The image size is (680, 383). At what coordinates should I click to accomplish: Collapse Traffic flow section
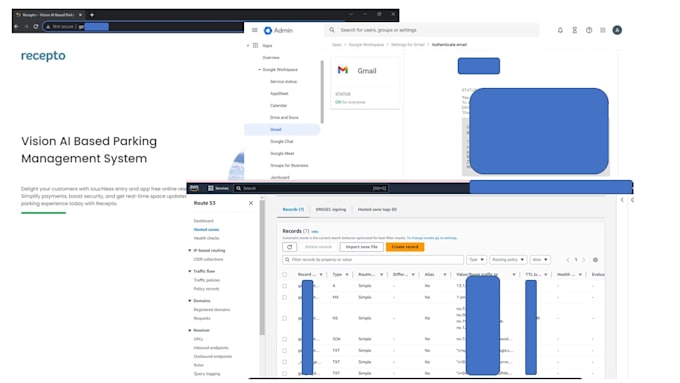pos(190,271)
